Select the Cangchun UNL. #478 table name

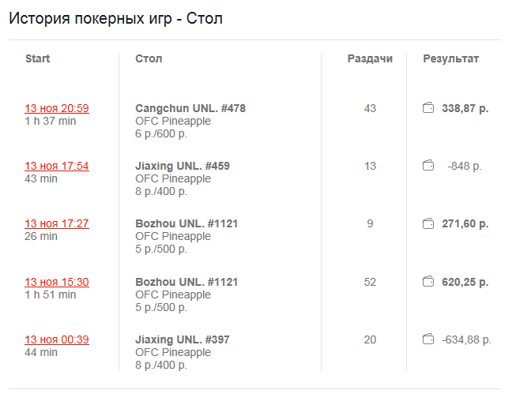tap(190, 108)
